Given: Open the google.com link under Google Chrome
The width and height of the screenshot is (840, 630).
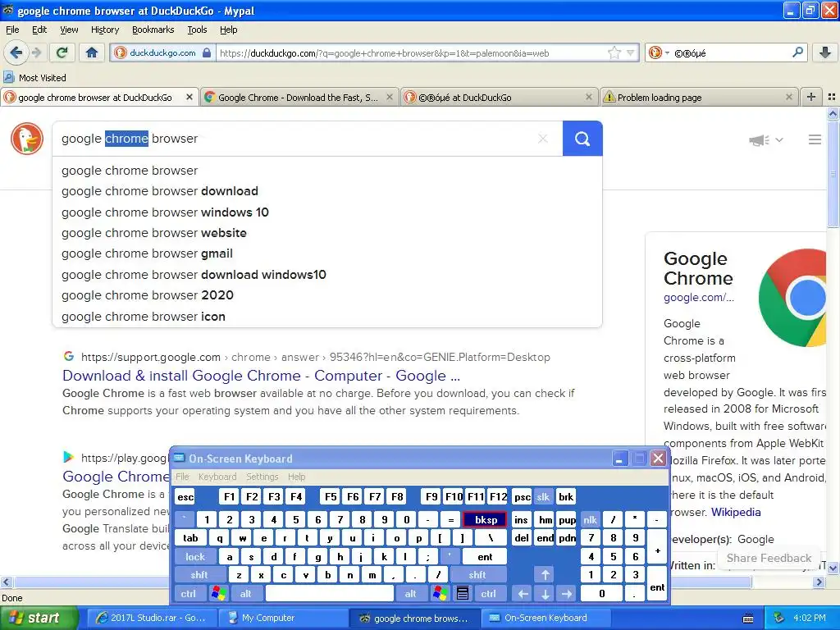Looking at the screenshot, I should click(x=699, y=297).
